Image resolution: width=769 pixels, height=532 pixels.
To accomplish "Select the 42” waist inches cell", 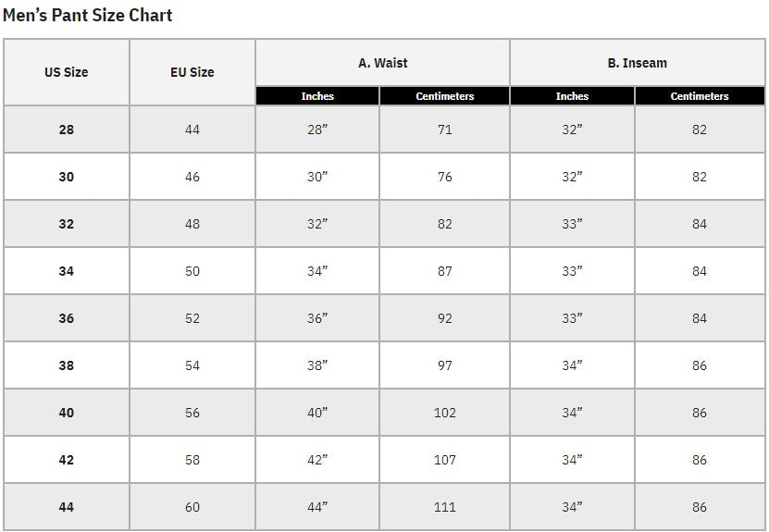I will pos(317,460).
